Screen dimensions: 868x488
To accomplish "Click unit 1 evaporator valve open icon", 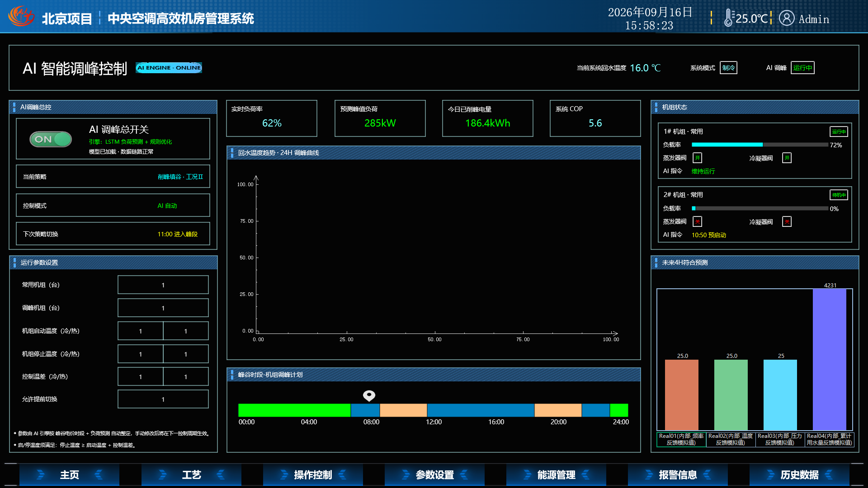I will point(698,158).
